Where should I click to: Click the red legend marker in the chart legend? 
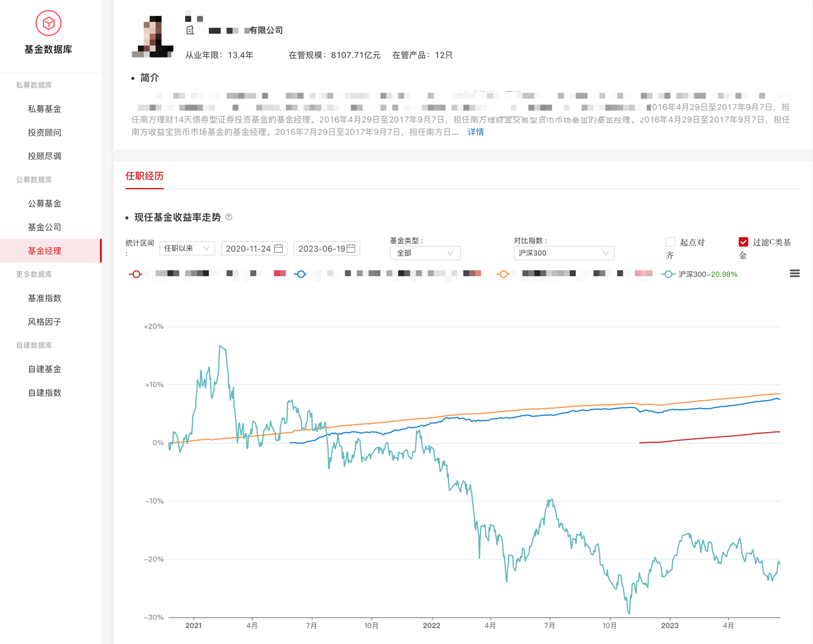pyautogui.click(x=136, y=274)
